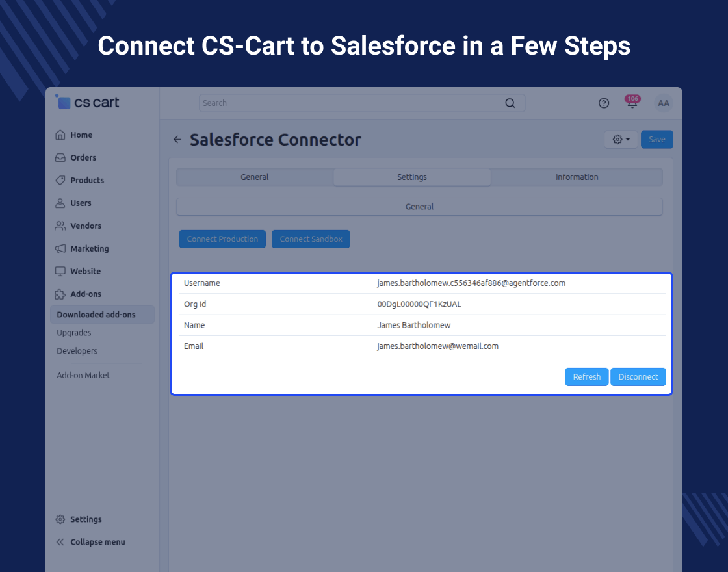
Task: Click the Refresh button
Action: pos(587,377)
